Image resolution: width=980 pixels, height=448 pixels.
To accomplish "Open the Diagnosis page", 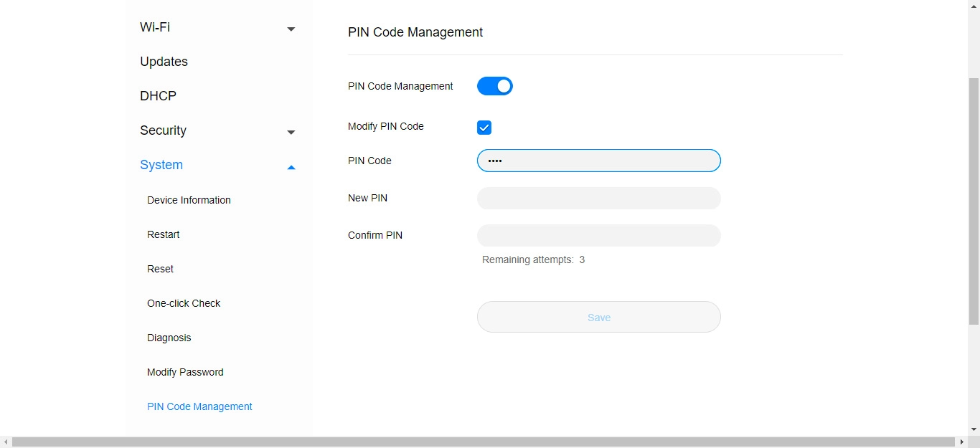I will (169, 338).
